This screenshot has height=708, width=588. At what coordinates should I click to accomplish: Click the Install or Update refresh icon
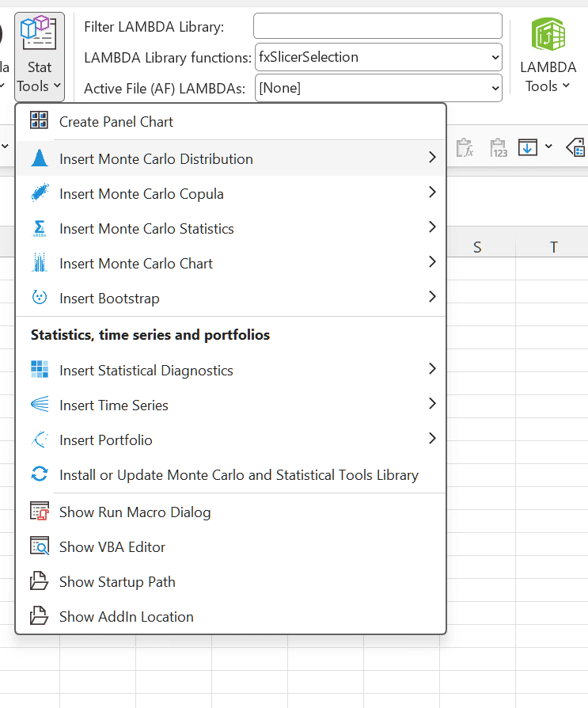[x=40, y=474]
